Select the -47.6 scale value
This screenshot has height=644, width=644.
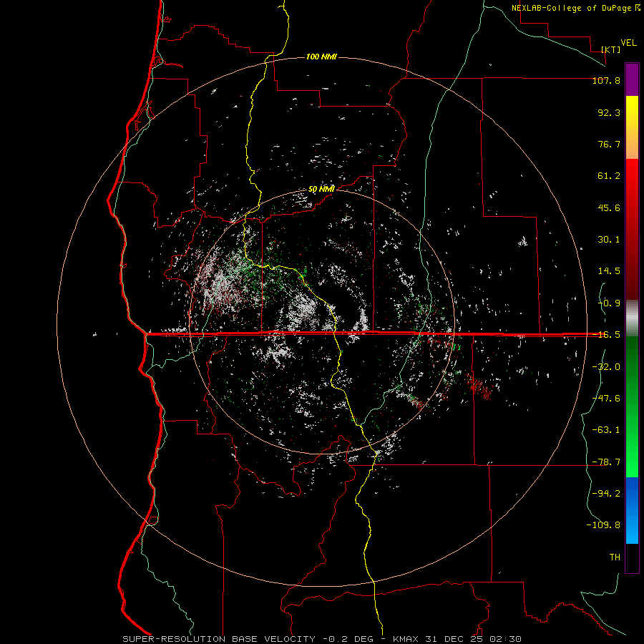606,399
